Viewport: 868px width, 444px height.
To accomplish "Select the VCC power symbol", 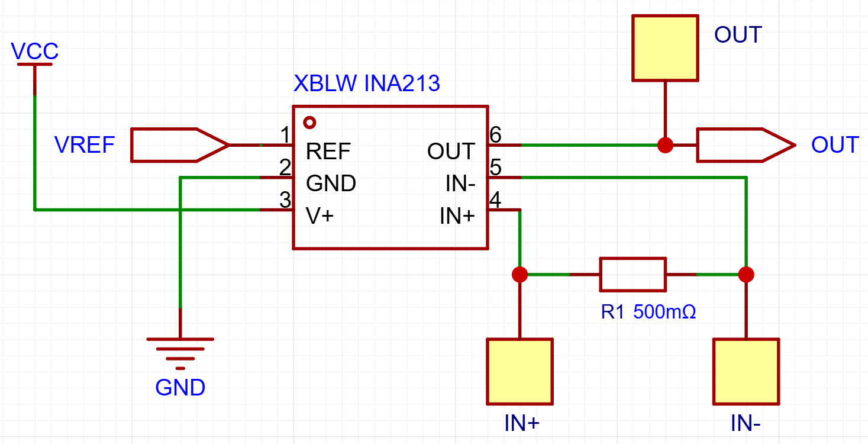I will tap(34, 79).
